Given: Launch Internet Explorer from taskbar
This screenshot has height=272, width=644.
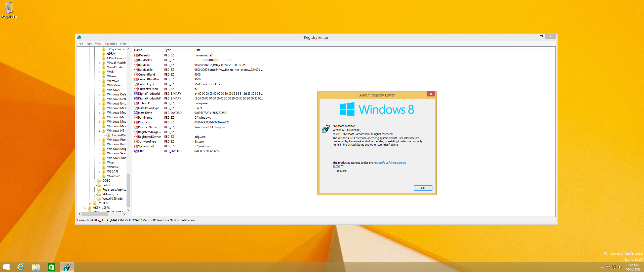Looking at the screenshot, I should (20, 267).
